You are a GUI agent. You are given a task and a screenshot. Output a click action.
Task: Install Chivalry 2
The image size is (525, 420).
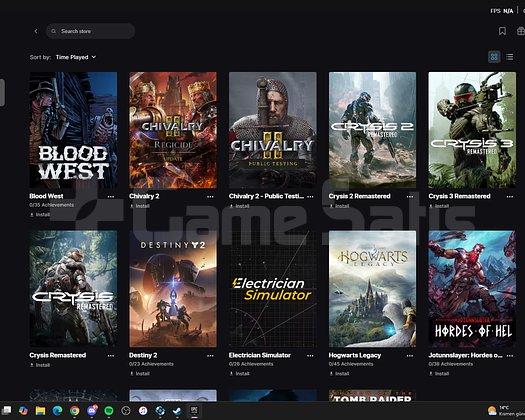tap(140, 206)
